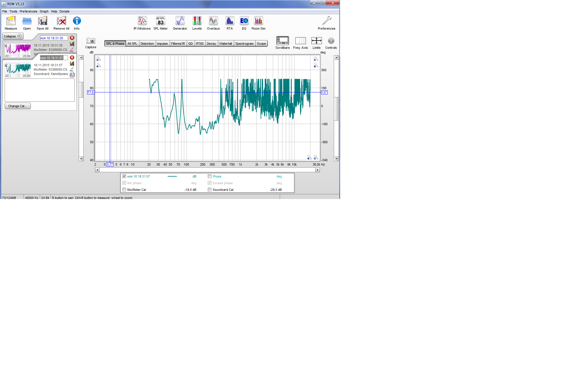Click the Remove All icon

coord(61,21)
